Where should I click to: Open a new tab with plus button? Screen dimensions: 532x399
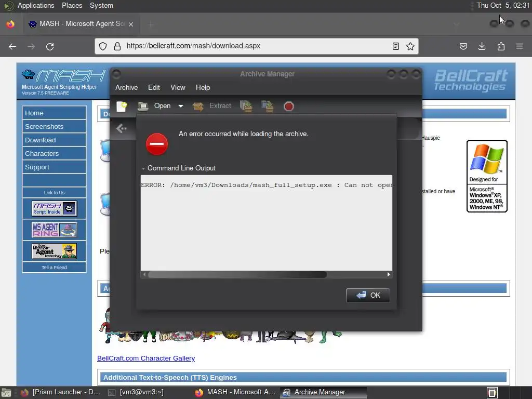151,24
